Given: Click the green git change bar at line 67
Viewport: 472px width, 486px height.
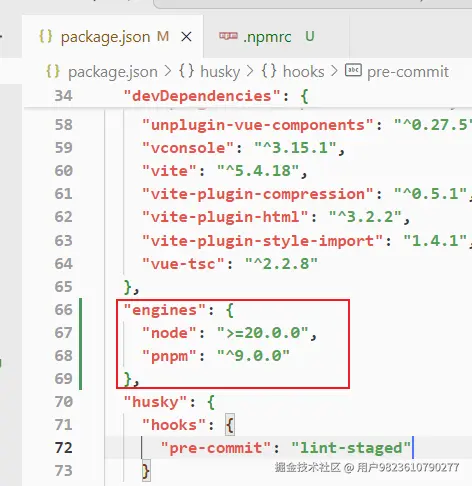Looking at the screenshot, I should pyautogui.click(x=80, y=333).
